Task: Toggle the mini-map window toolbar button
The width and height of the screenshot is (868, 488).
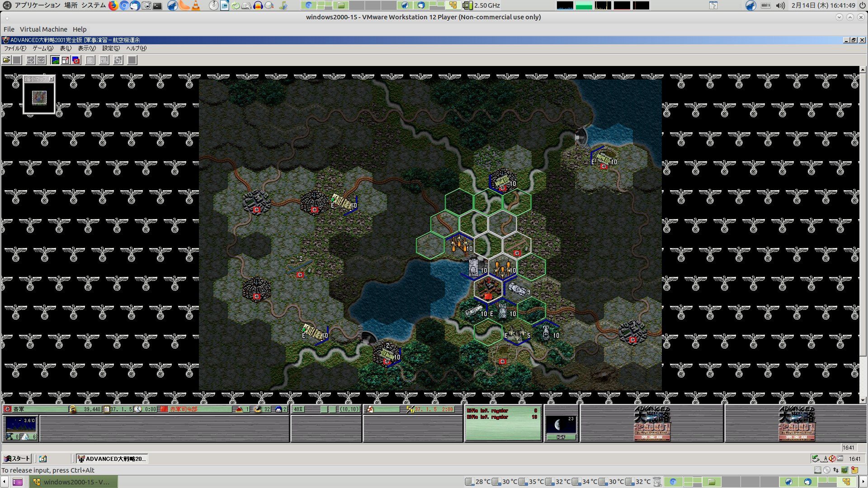Action: coord(66,60)
